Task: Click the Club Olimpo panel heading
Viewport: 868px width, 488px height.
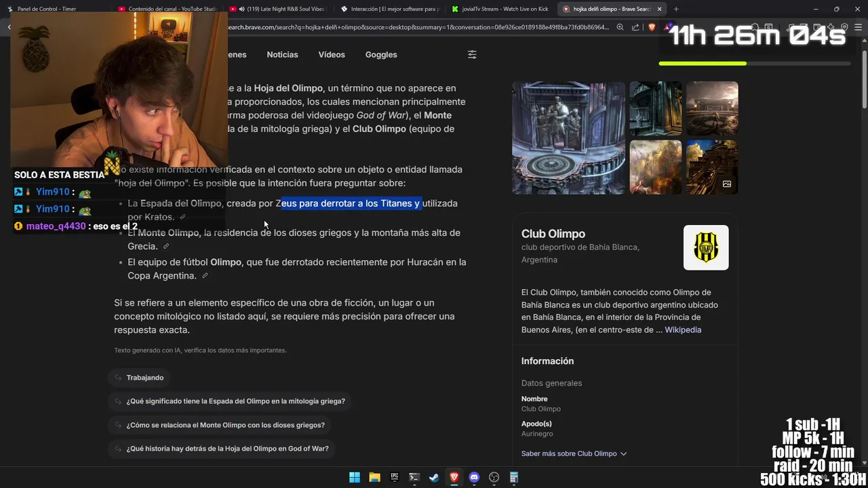Action: point(553,234)
